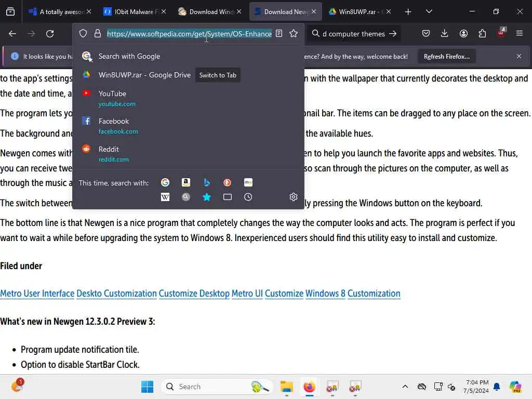The height and width of the screenshot is (399, 532).
Task: Click into the URL address field
Action: [189, 34]
